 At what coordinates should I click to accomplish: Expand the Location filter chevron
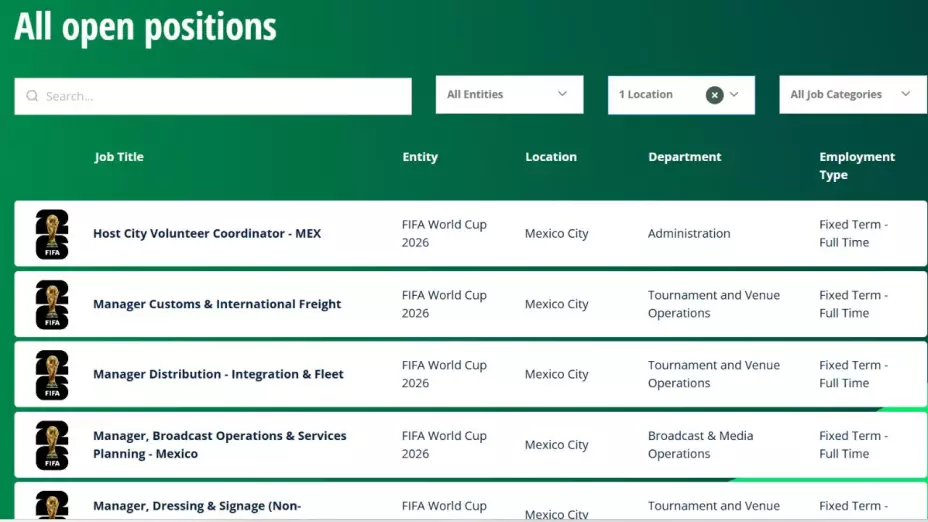pos(735,95)
